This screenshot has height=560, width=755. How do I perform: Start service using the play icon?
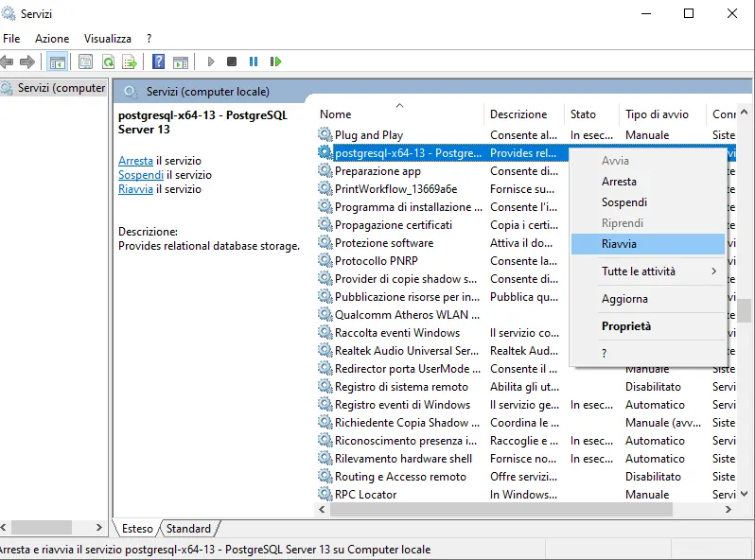tap(210, 61)
